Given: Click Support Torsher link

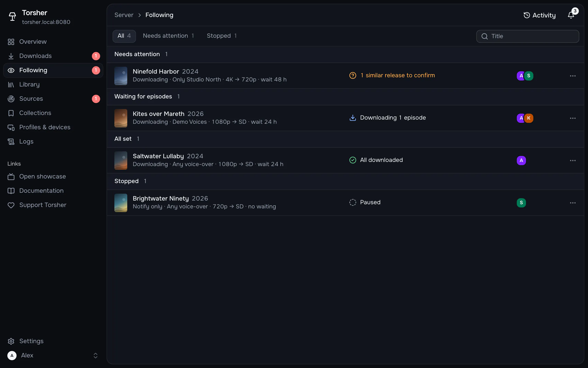Looking at the screenshot, I should pyautogui.click(x=53, y=205).
